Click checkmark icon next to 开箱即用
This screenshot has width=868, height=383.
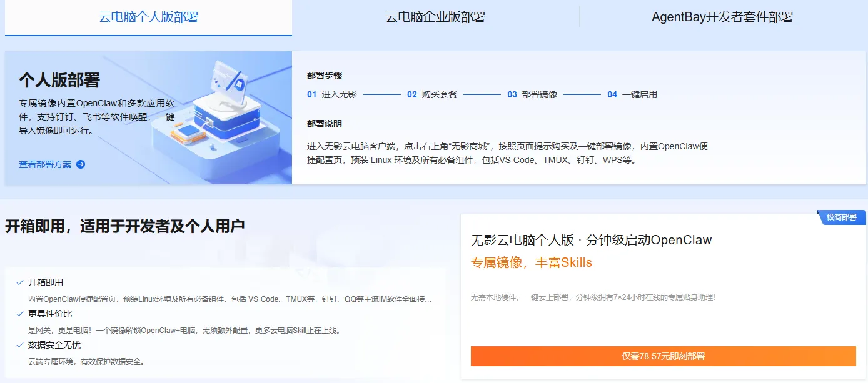point(20,282)
